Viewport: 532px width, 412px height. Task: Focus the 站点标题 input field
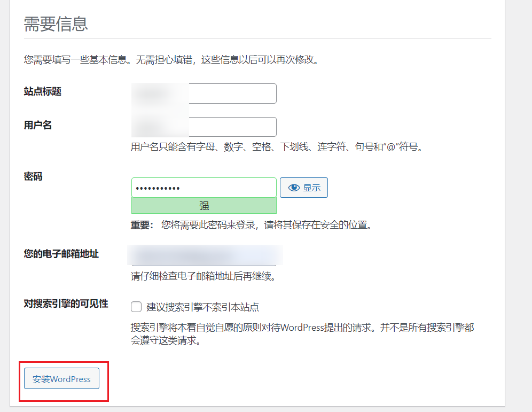tap(204, 94)
